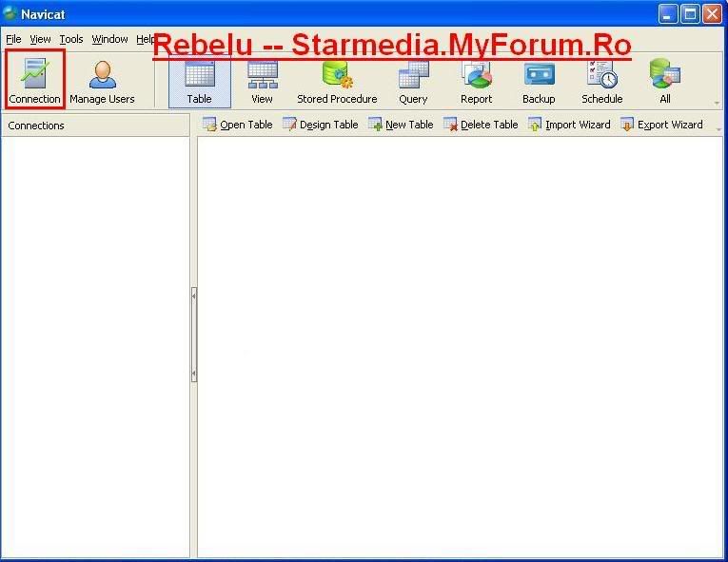Launch the Import Wizard

569,125
